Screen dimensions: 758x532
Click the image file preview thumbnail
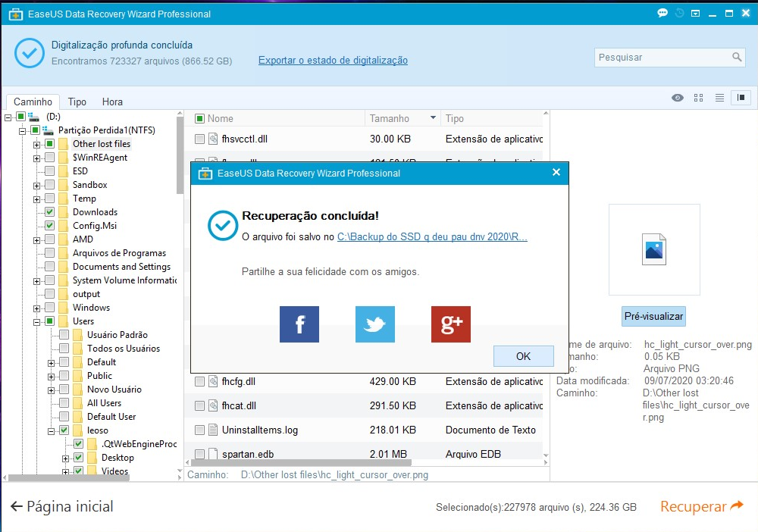pos(654,249)
